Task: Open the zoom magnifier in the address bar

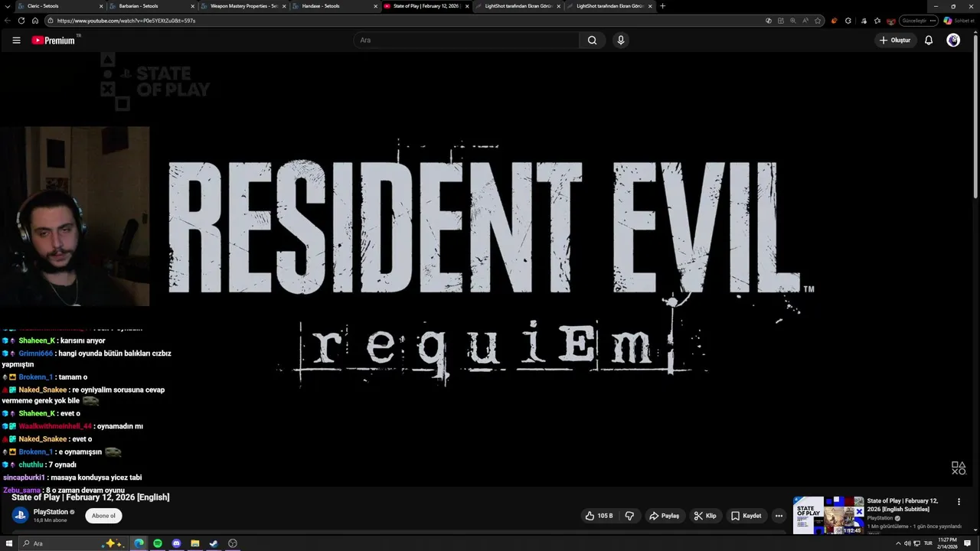Action: pos(793,21)
